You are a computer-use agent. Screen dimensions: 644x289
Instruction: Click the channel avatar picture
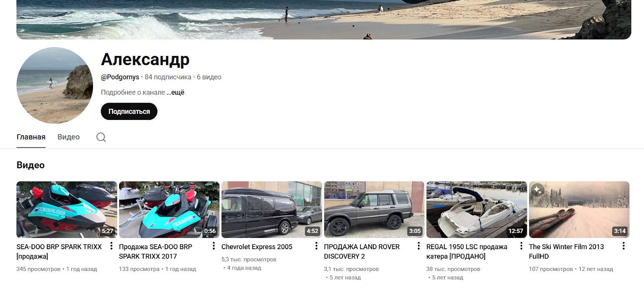55,85
